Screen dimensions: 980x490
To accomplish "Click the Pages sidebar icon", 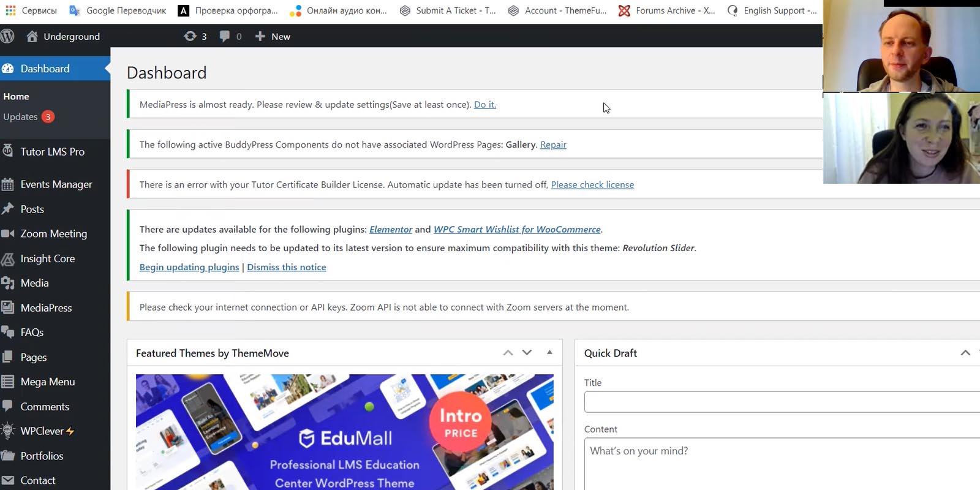I will click(x=8, y=356).
